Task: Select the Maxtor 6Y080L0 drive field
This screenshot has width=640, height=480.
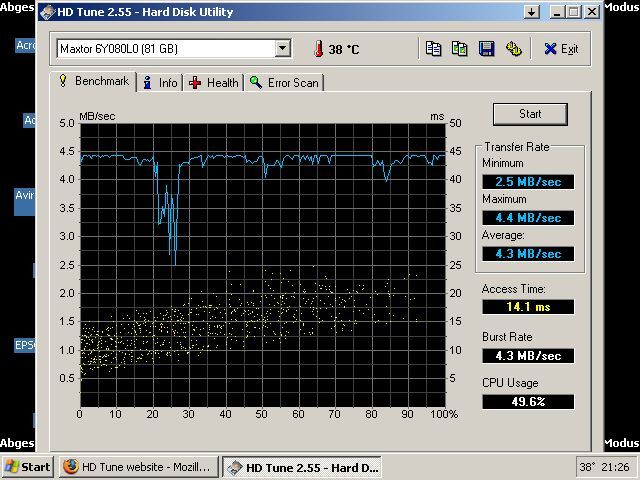Action: coord(173,49)
